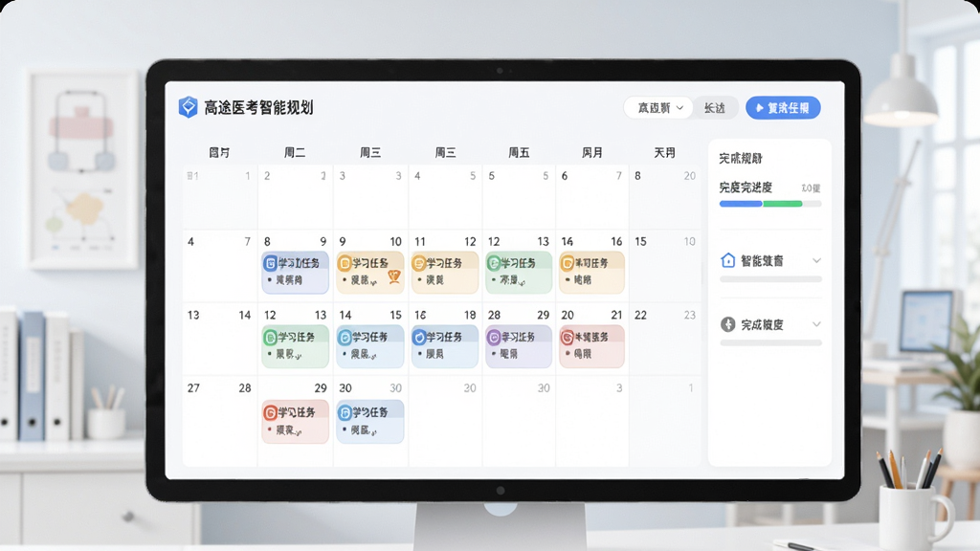The image size is (980, 551).
Task: Open the orange task card under 11
Action: click(x=444, y=273)
